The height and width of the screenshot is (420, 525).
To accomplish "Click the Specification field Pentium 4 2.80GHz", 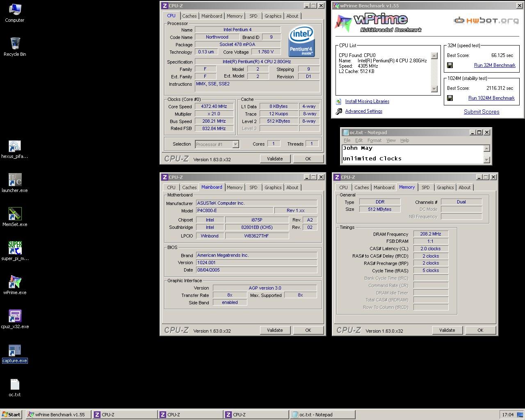I will coord(257,62).
